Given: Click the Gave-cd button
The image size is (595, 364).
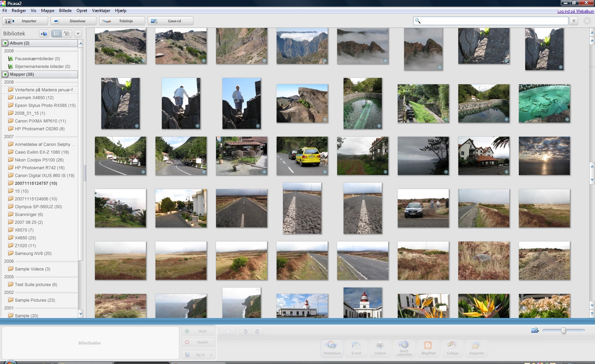Looking at the screenshot, I should tap(170, 21).
